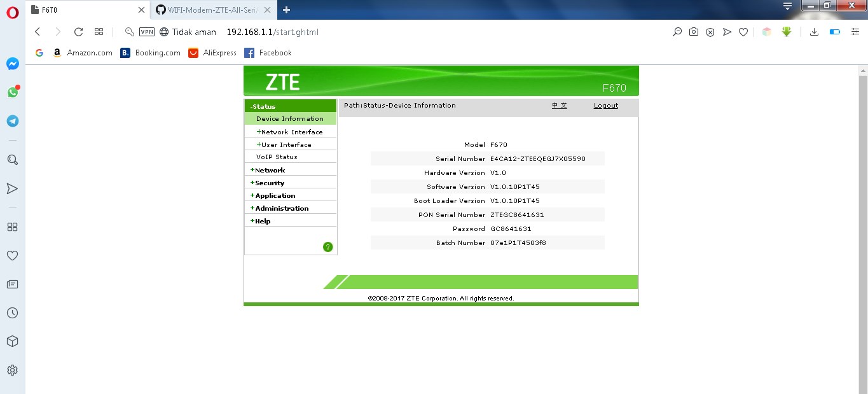Open Google bookmark
Image resolution: width=868 pixels, height=394 pixels.
39,53
